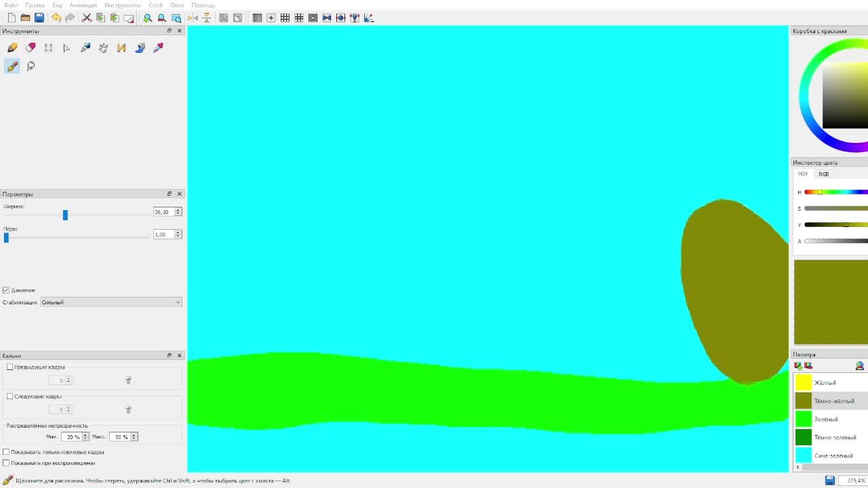
Task: Create a new document
Action: coord(12,18)
